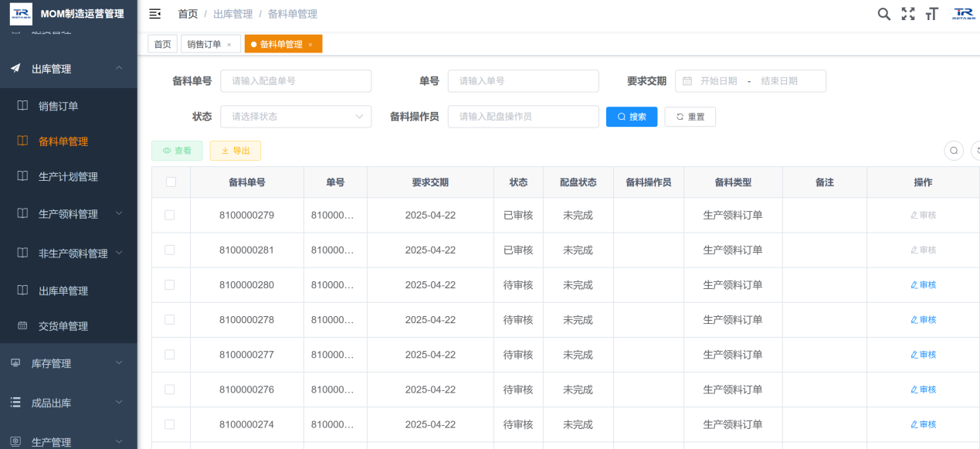Check the box for row 8100000278
The image size is (980, 449).
(170, 319)
